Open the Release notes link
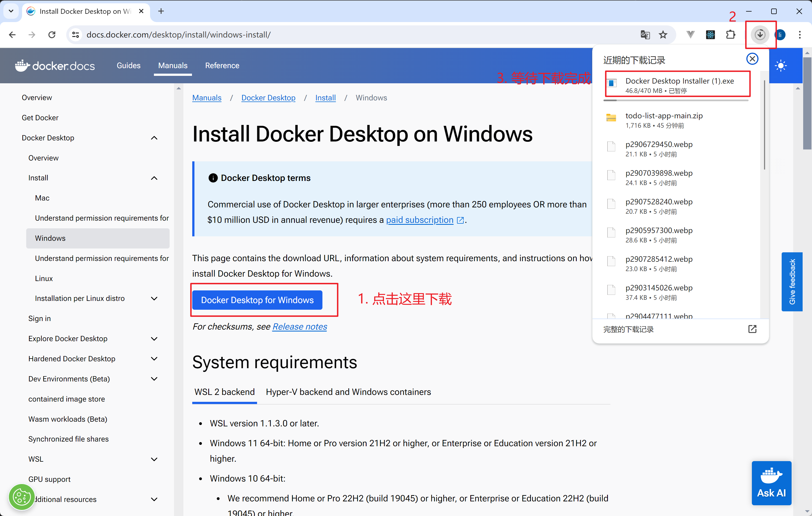 click(x=300, y=327)
